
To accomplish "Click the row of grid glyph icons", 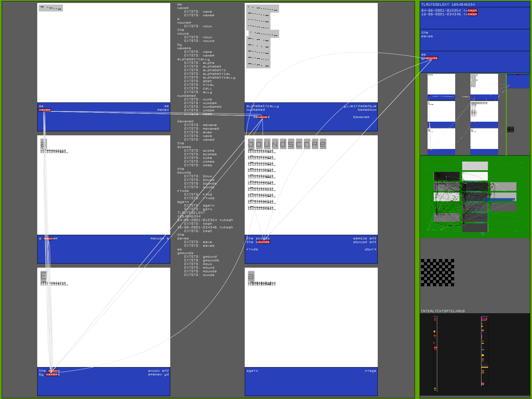I will 287,144.
